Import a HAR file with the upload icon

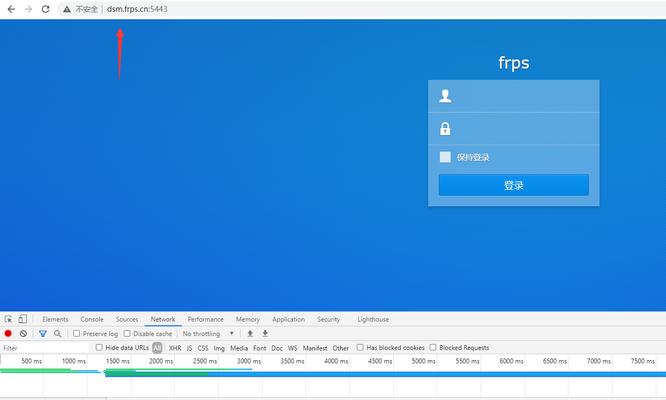tap(250, 334)
